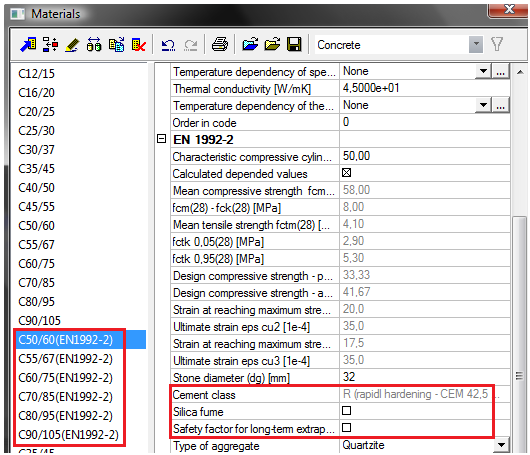This screenshot has width=530, height=455.
Task: Click the Undo arrow icon
Action: 168,45
